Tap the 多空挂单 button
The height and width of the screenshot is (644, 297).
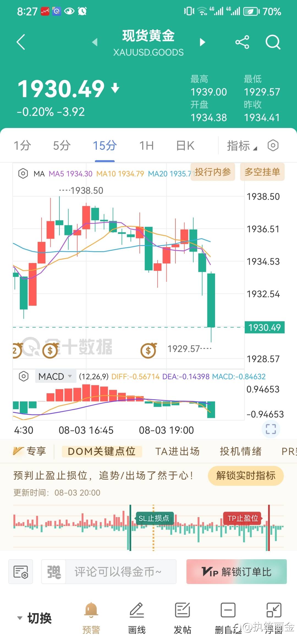pos(262,172)
